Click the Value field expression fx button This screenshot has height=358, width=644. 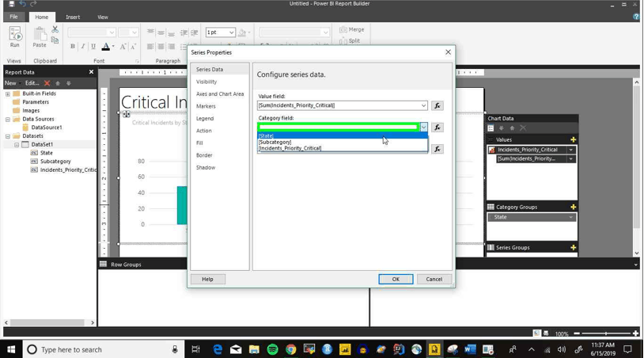pyautogui.click(x=438, y=105)
